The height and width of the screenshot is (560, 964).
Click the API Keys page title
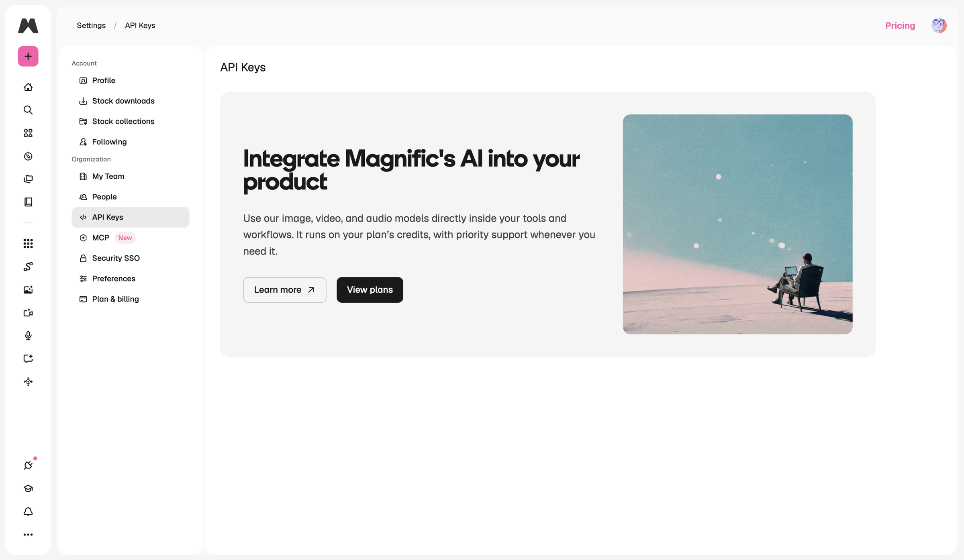243,67
